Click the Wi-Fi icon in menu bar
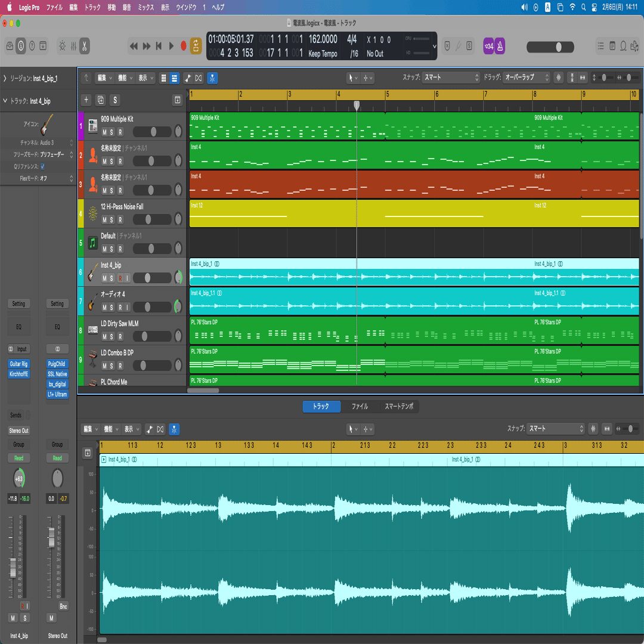The image size is (644, 644). click(572, 7)
